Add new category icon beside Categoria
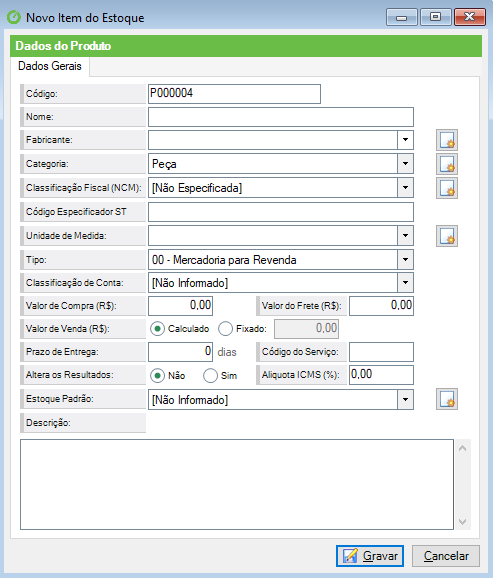The height and width of the screenshot is (578, 493). (x=447, y=164)
